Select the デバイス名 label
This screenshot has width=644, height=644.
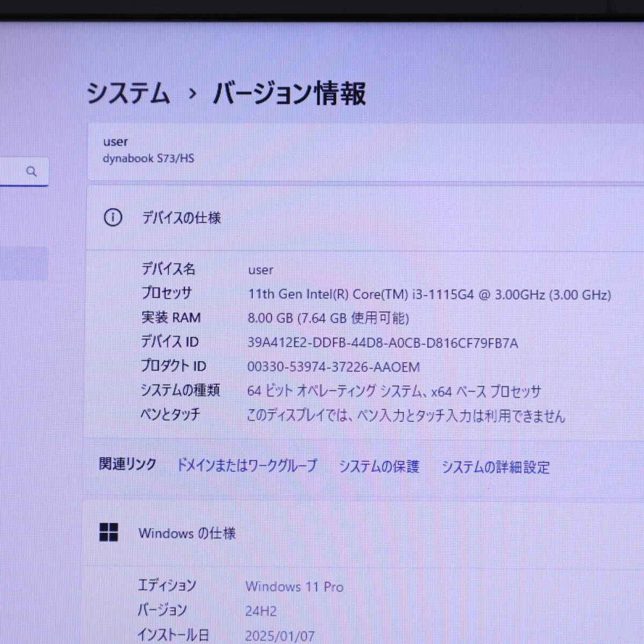tap(169, 268)
